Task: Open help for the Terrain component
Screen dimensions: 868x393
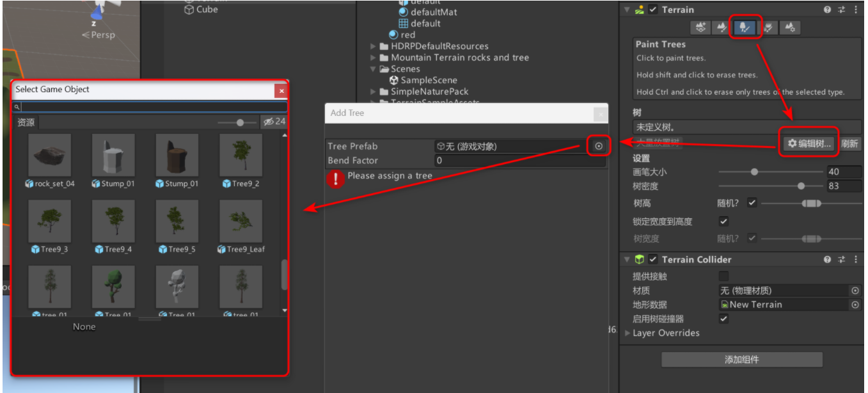Action: 828,10
